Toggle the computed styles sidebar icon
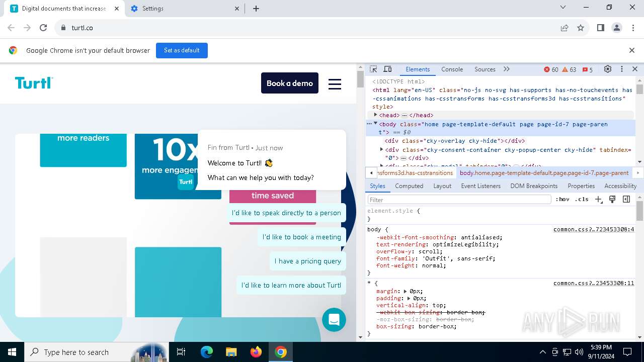This screenshot has height=362, width=644. [626, 200]
